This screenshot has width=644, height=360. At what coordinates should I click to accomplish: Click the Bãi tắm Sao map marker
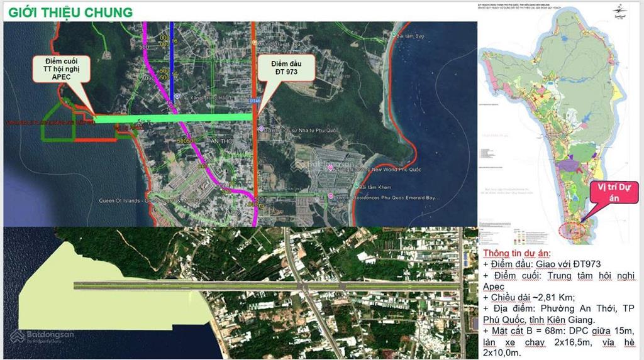click(394, 35)
